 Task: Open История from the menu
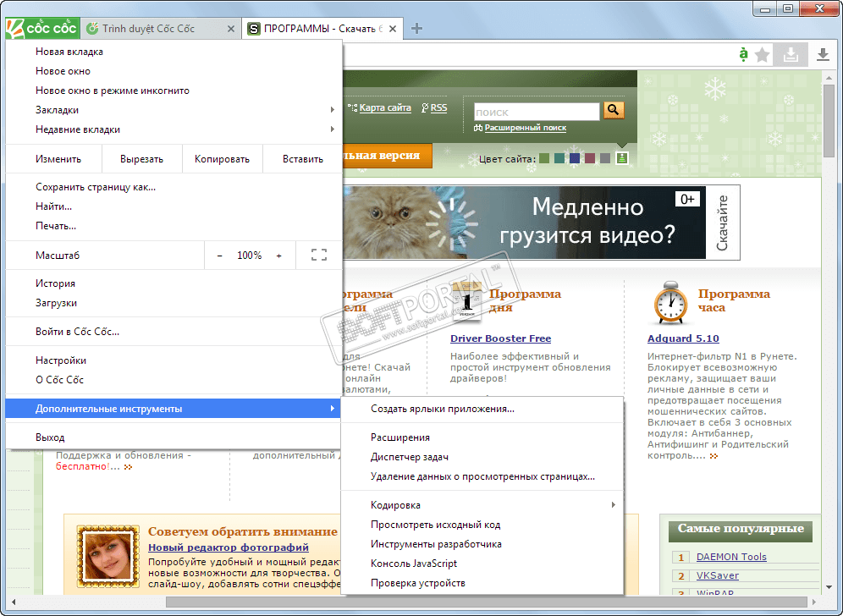174,283
